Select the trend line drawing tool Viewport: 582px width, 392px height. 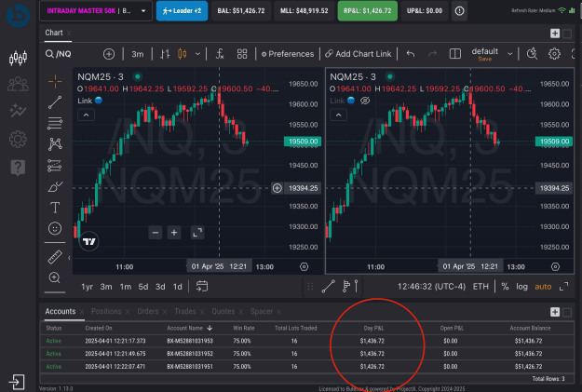55,102
